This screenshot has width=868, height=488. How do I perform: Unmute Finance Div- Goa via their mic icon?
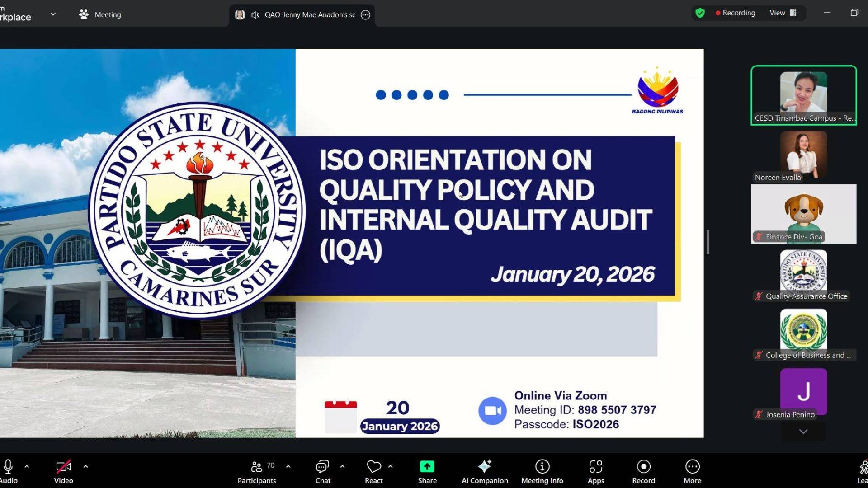click(x=759, y=236)
